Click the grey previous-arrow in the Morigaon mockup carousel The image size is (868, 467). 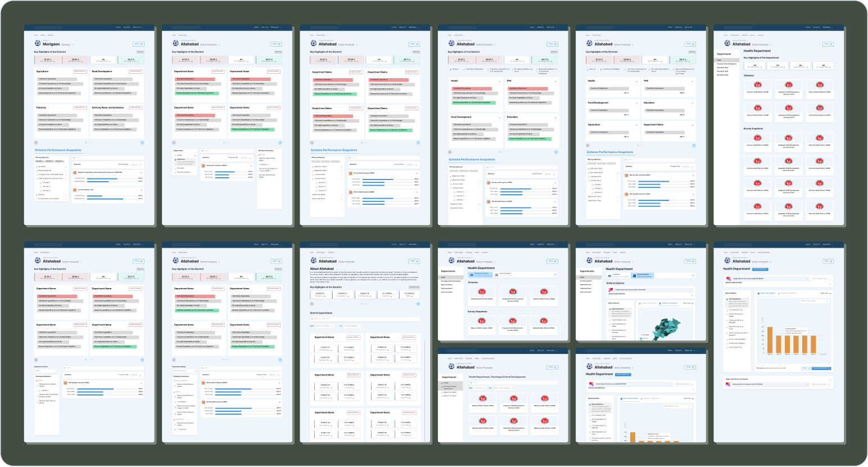37,142
